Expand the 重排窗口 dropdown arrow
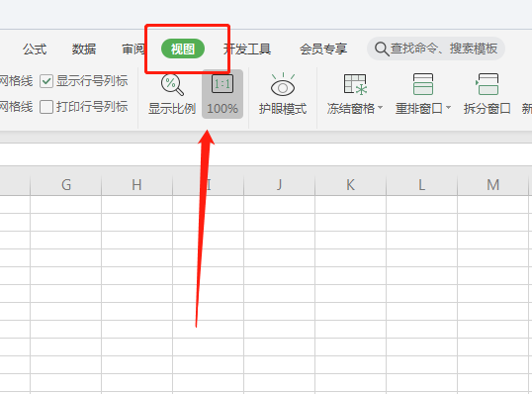Viewport: 532px width, 394px height. [x=449, y=108]
